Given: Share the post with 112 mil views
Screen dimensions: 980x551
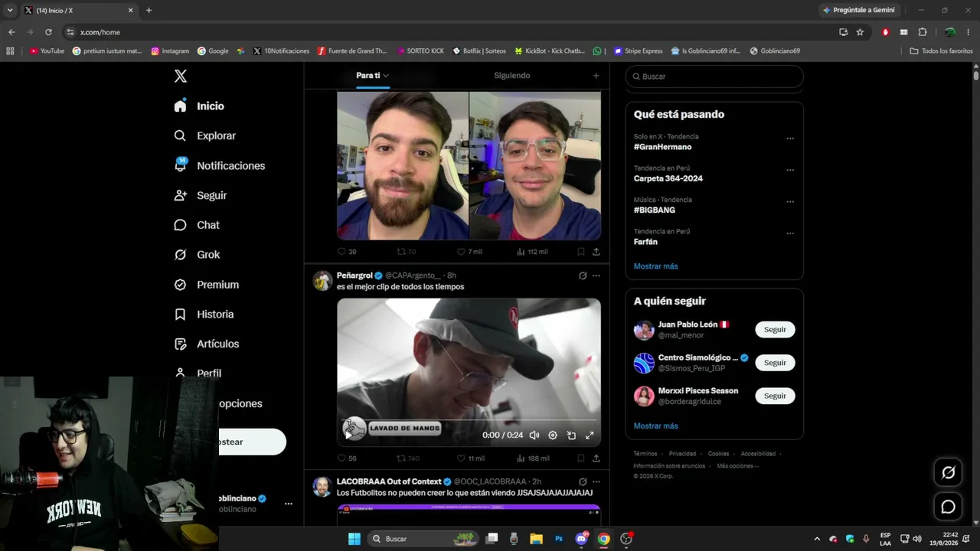Looking at the screenshot, I should (x=596, y=252).
